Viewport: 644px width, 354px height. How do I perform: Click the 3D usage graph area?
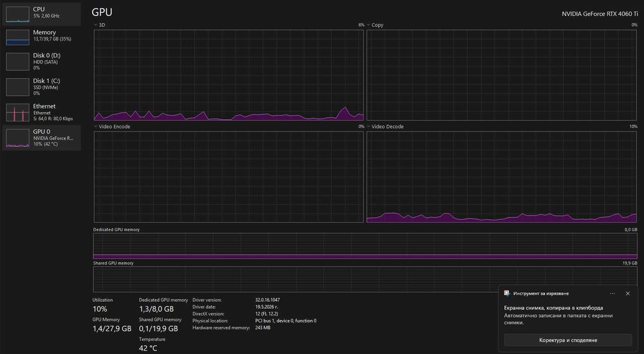tap(229, 75)
